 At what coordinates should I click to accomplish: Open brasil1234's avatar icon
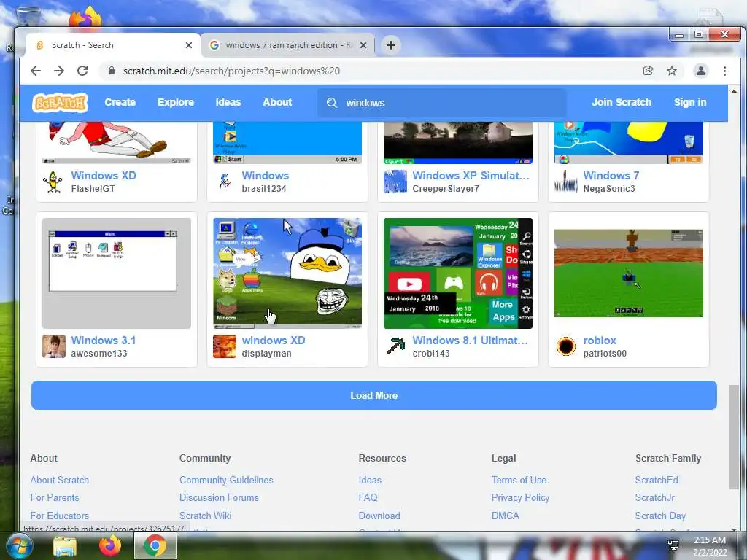pos(225,182)
